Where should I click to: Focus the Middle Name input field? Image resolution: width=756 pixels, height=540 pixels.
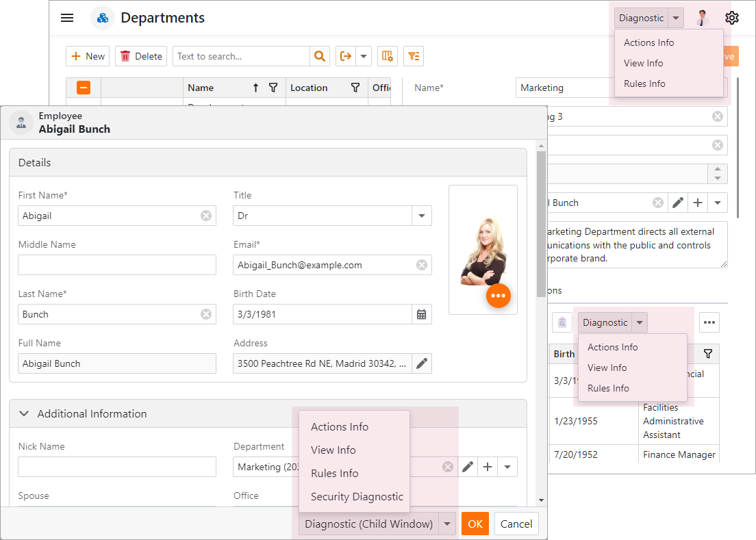click(117, 265)
